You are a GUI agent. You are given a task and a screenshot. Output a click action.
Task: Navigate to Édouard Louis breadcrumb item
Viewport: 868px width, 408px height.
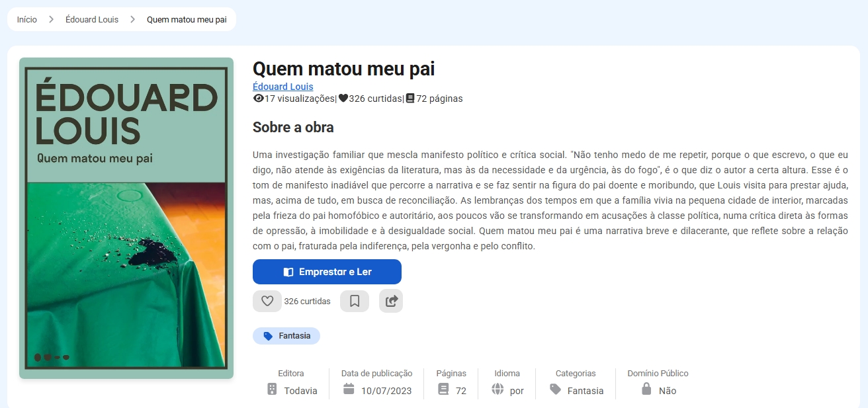(92, 20)
